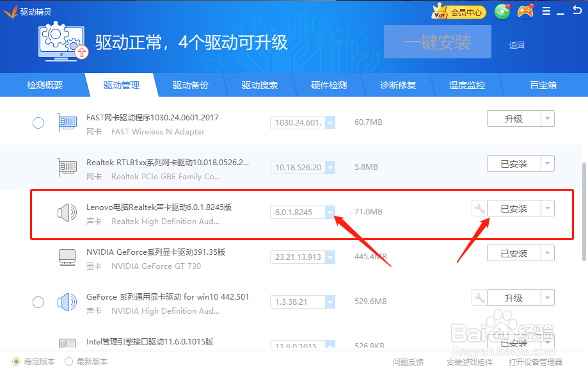Image resolution: width=588 pixels, height=372 pixels.
Task: Click 升级 for GeForce 442.501 driver
Action: [x=514, y=298]
